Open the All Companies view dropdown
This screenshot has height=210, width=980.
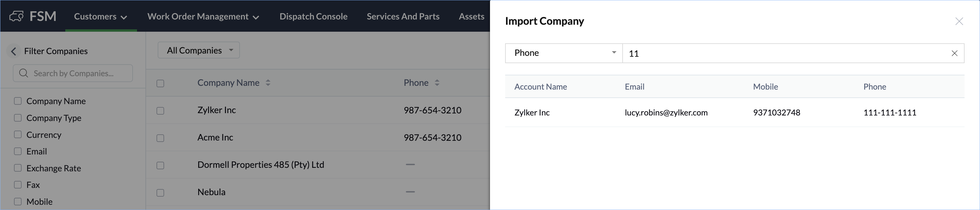click(x=199, y=50)
